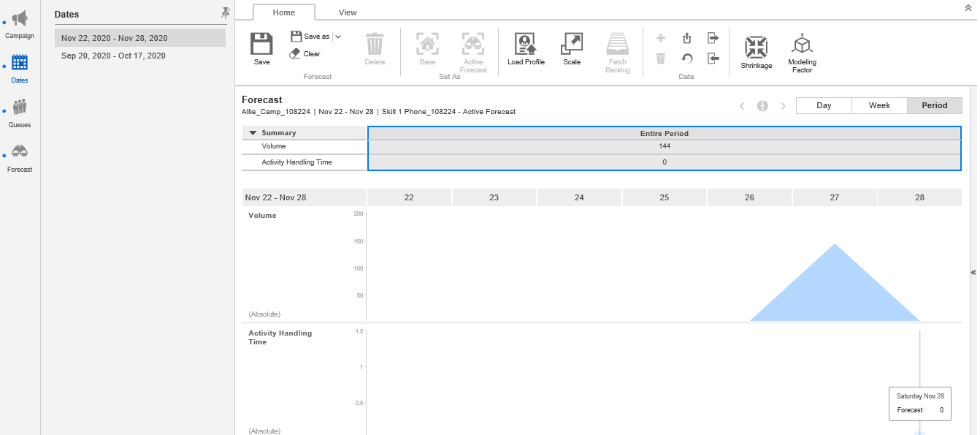Open the Modeling Factor tool

click(x=802, y=53)
